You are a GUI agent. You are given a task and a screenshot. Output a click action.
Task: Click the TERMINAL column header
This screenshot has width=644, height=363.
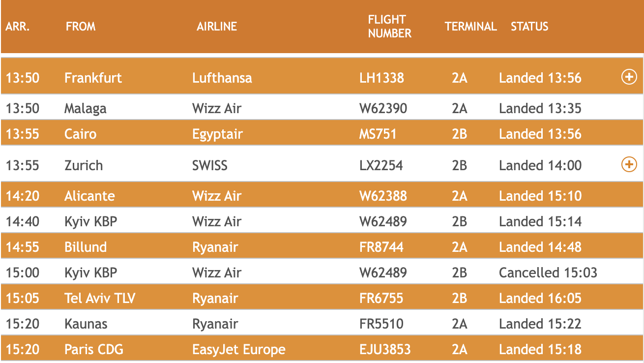tap(471, 27)
